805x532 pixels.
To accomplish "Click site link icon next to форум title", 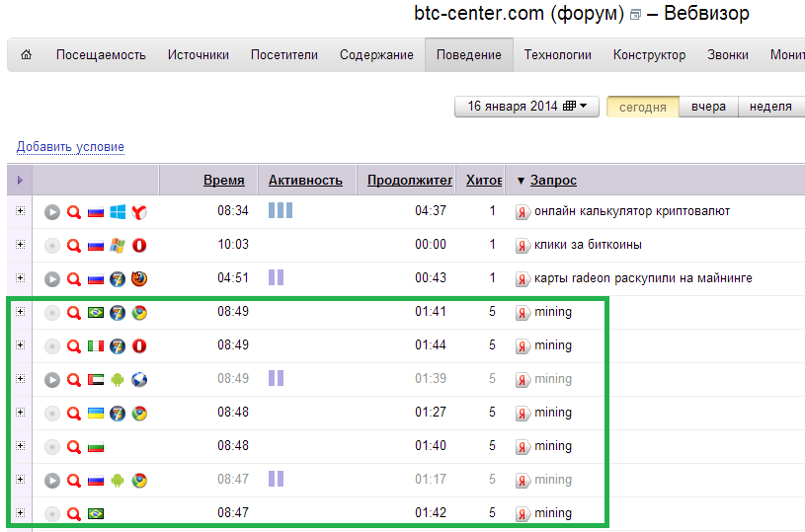I will [635, 15].
